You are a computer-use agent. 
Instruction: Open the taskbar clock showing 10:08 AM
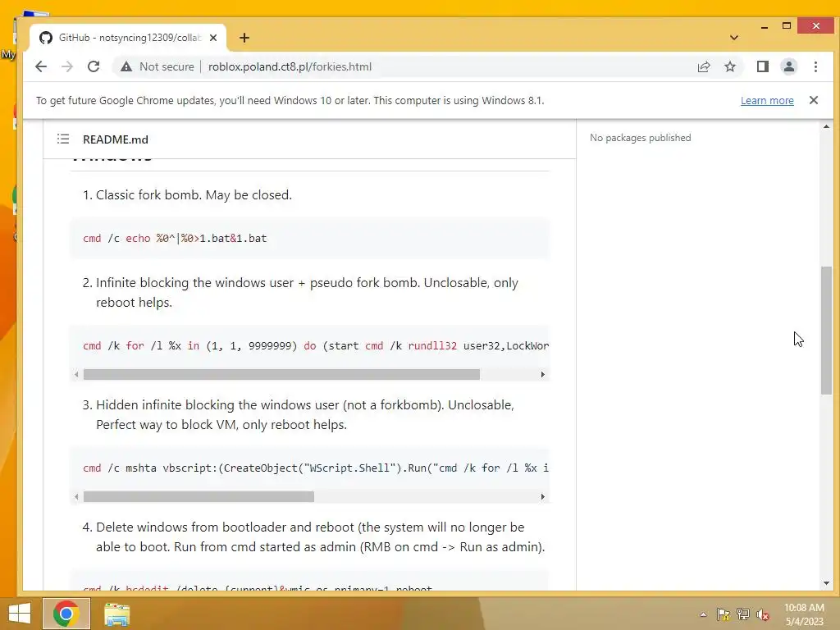click(804, 614)
